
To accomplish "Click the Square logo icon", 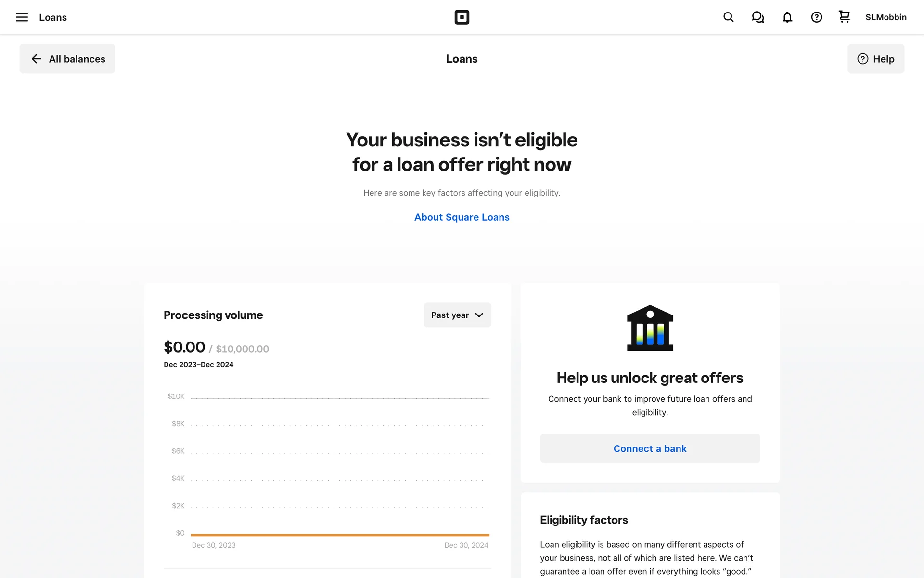I will [x=462, y=17].
